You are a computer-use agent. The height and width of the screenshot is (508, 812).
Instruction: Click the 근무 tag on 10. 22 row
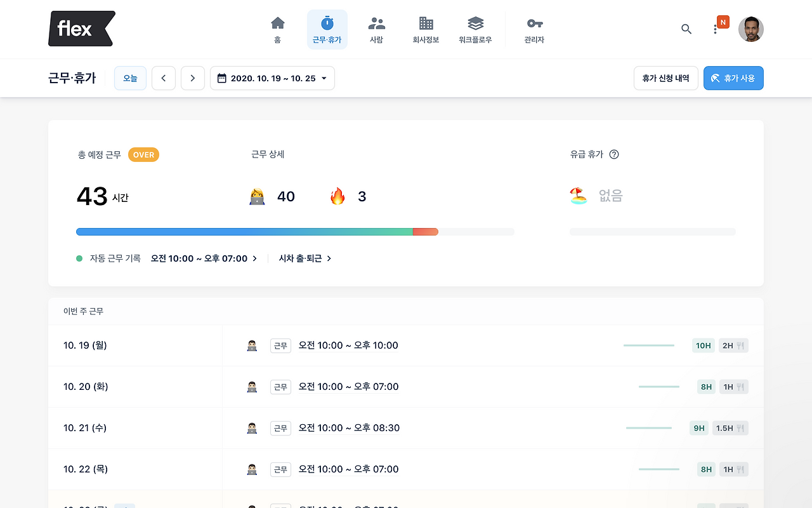(280, 469)
